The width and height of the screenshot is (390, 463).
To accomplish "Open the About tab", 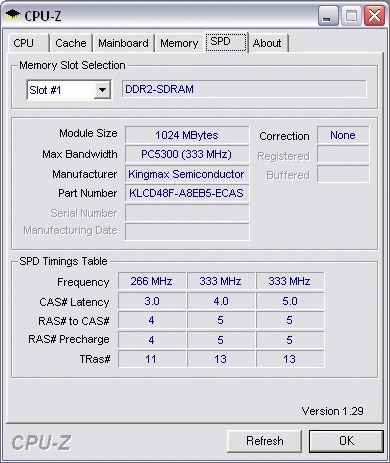I will 268,43.
